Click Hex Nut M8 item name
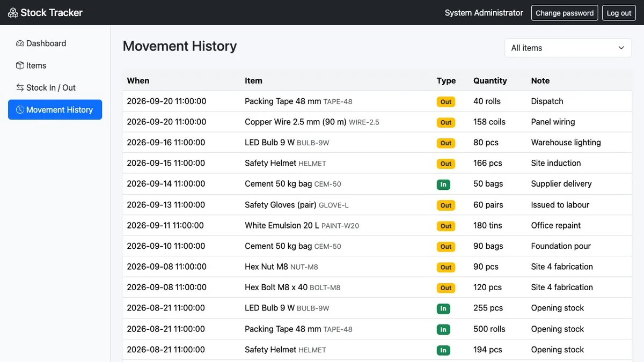The width and height of the screenshot is (644, 362). (x=266, y=267)
